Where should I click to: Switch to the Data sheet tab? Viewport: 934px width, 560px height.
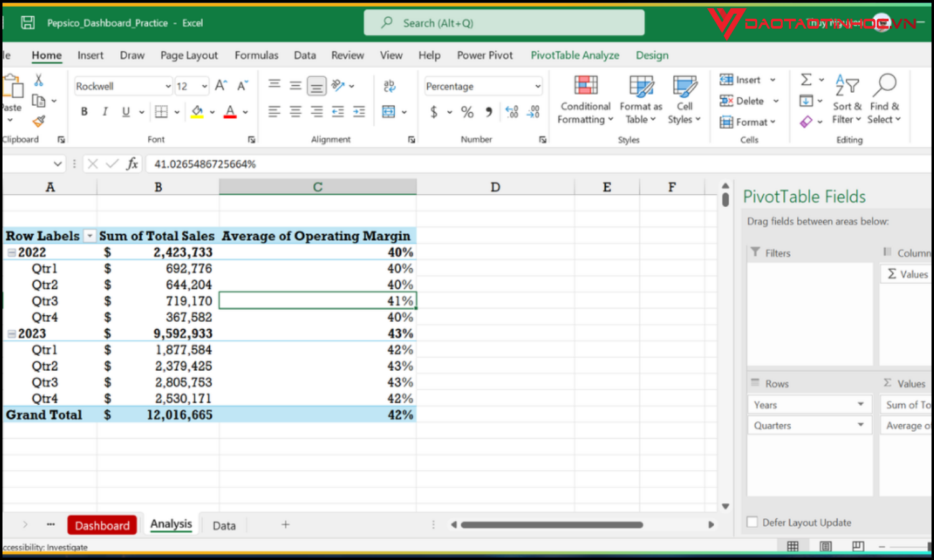pos(224,526)
